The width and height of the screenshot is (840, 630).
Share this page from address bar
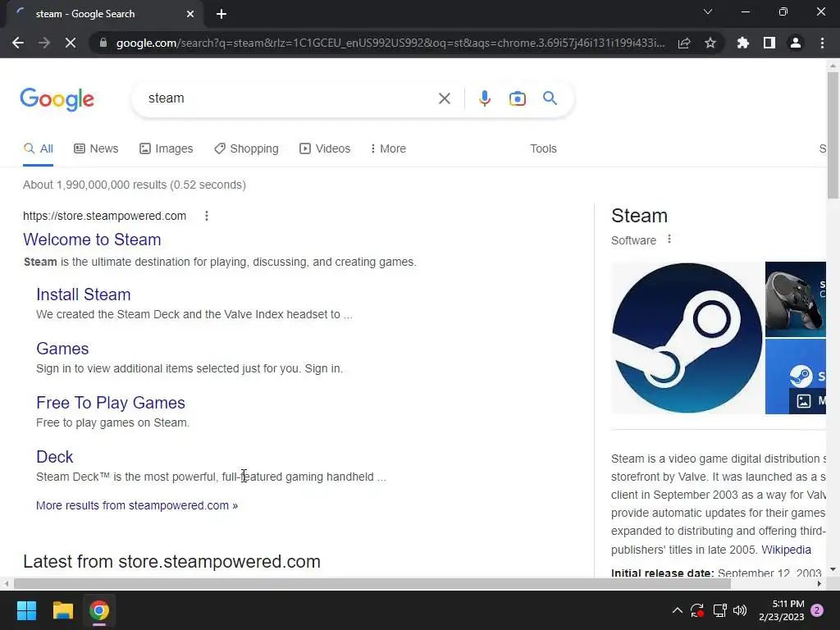pyautogui.click(x=684, y=43)
